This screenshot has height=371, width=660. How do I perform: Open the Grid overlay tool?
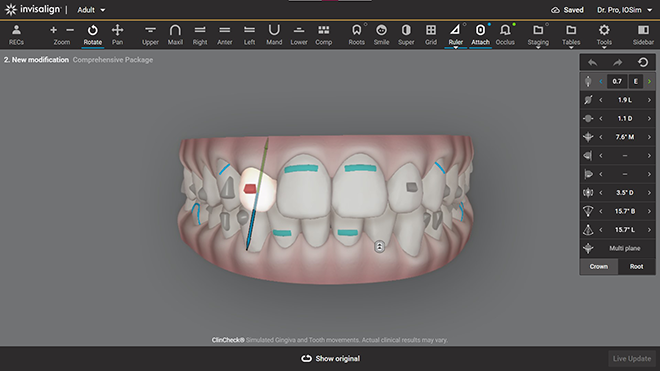431,35
